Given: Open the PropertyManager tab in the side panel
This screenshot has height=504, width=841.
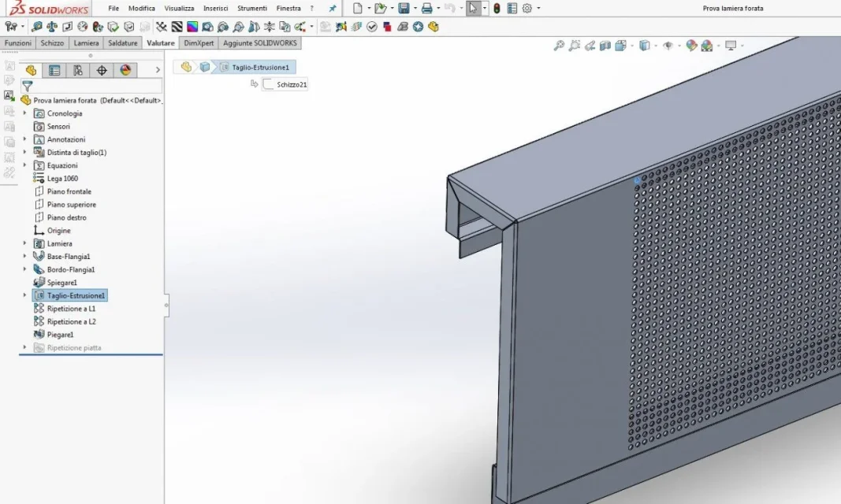Looking at the screenshot, I should click(54, 70).
